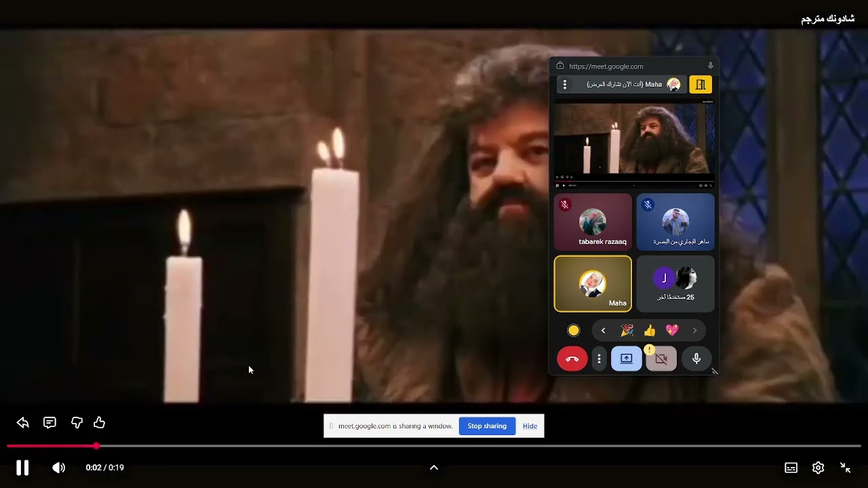Image resolution: width=868 pixels, height=488 pixels.
Task: Toggle subtitles on the video player
Action: tap(791, 468)
